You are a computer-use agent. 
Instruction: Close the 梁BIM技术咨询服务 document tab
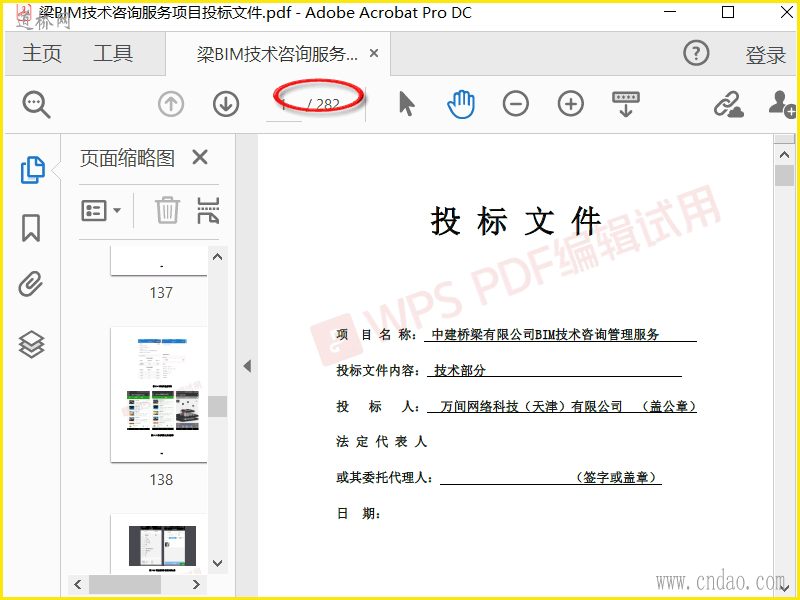pos(374,53)
